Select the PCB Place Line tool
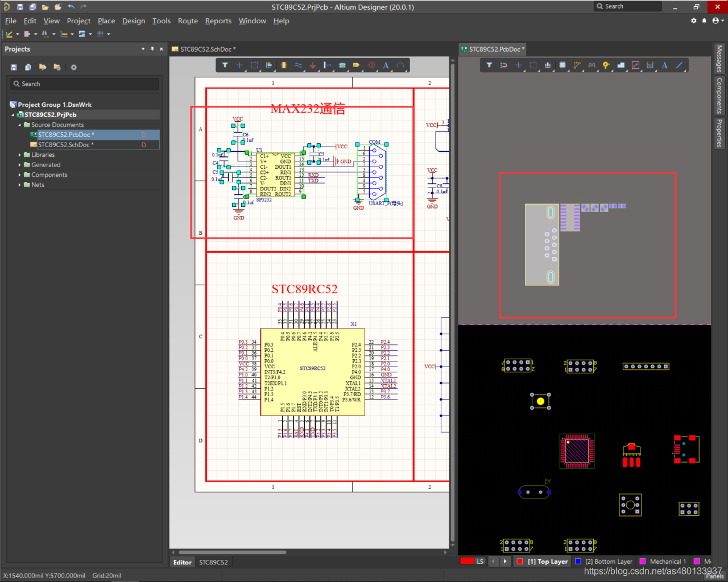 point(679,65)
